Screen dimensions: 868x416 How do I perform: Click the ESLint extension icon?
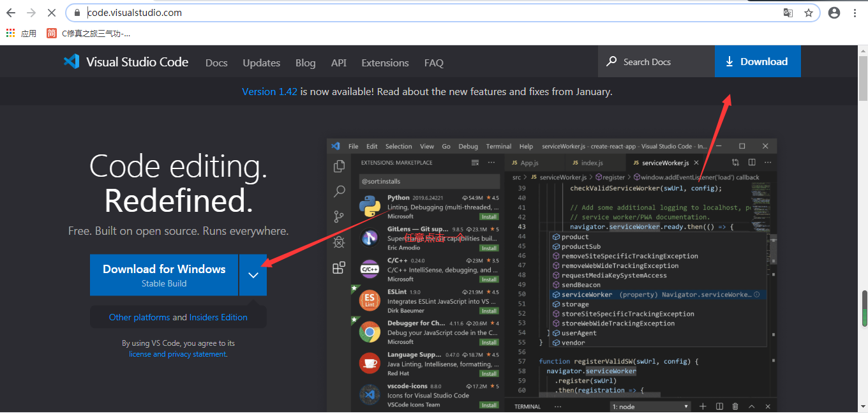coord(370,301)
